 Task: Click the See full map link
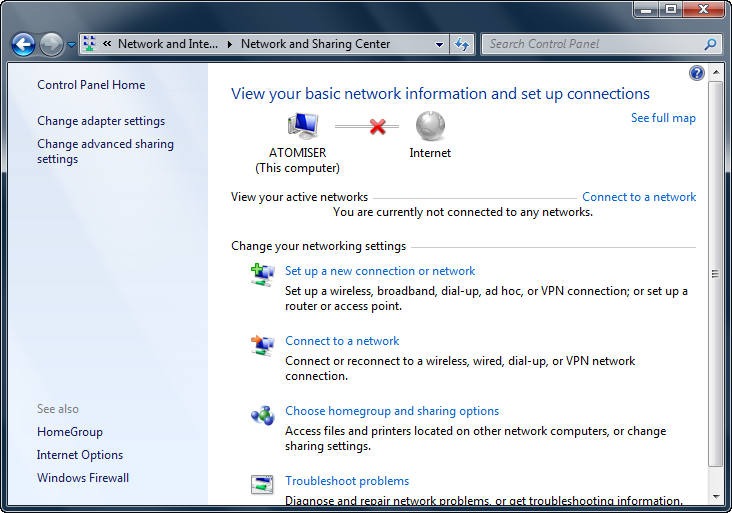tap(663, 118)
